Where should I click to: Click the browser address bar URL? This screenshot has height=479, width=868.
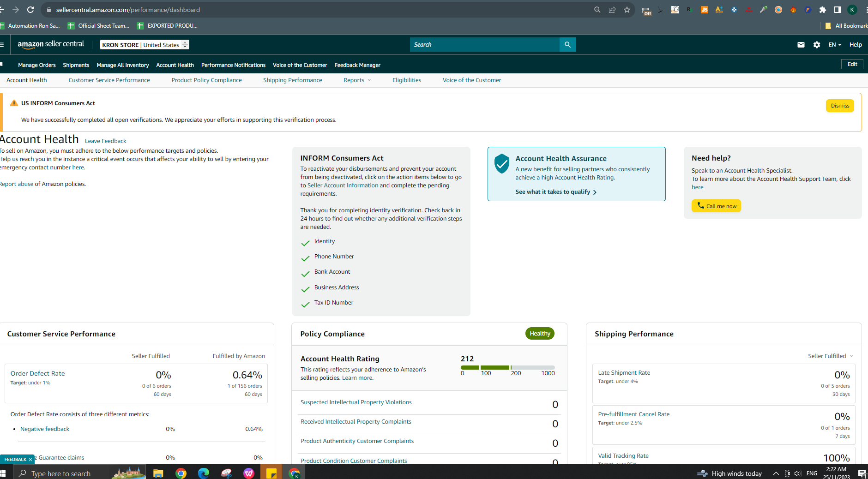(x=128, y=10)
